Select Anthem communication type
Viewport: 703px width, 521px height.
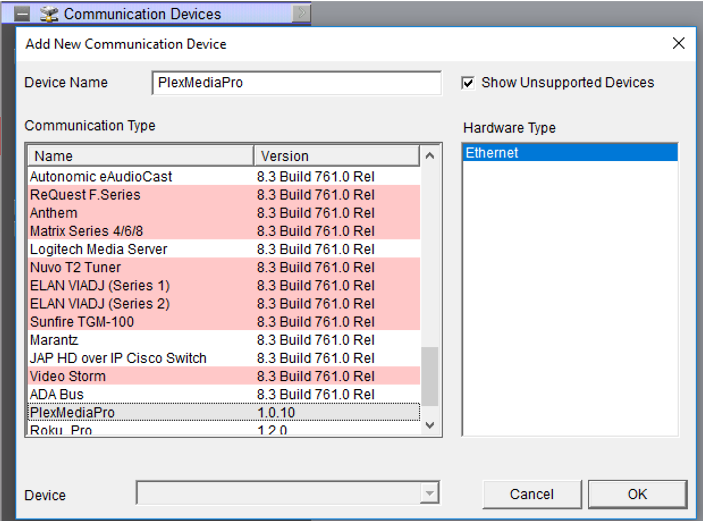click(224, 213)
